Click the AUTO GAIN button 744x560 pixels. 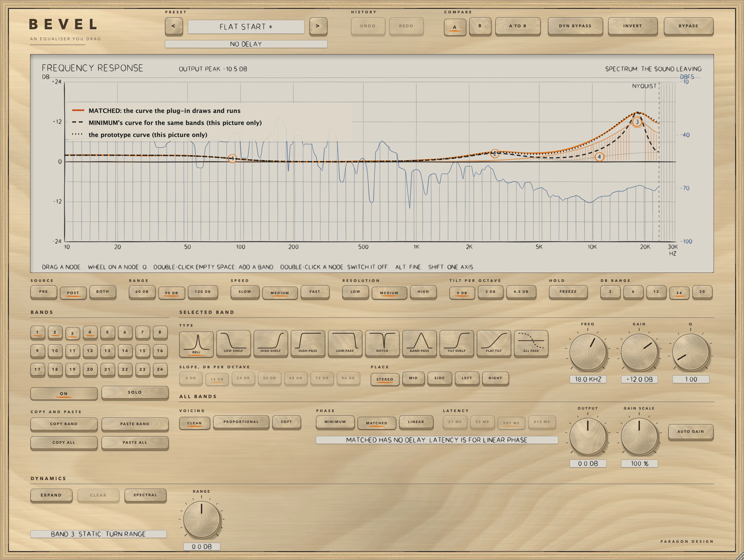(690, 432)
